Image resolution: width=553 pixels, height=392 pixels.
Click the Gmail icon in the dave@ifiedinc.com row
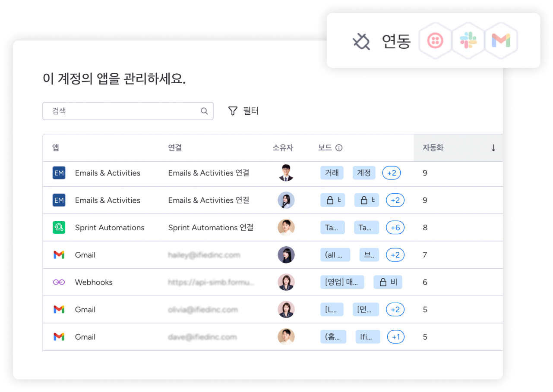(59, 337)
